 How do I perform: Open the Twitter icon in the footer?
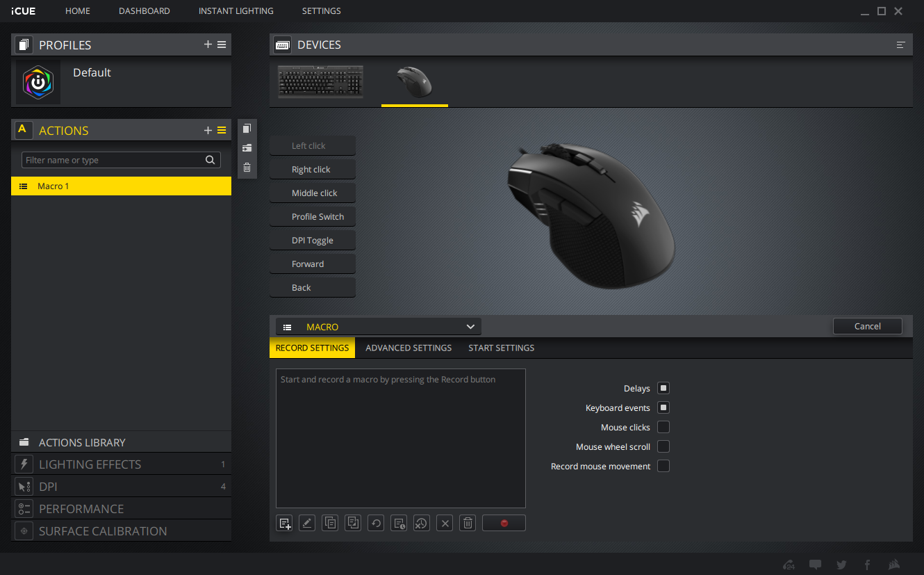pos(842,565)
